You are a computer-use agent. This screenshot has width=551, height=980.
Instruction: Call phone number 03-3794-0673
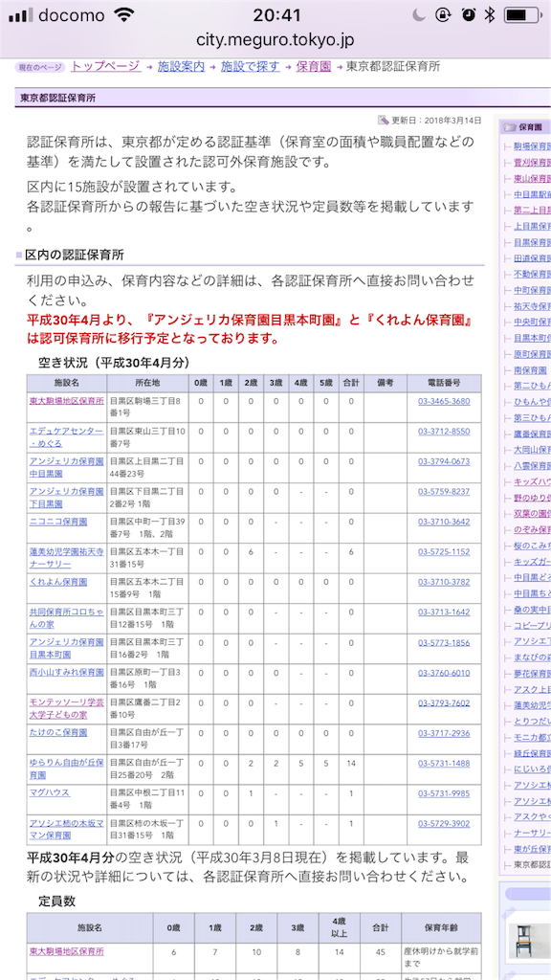[444, 461]
